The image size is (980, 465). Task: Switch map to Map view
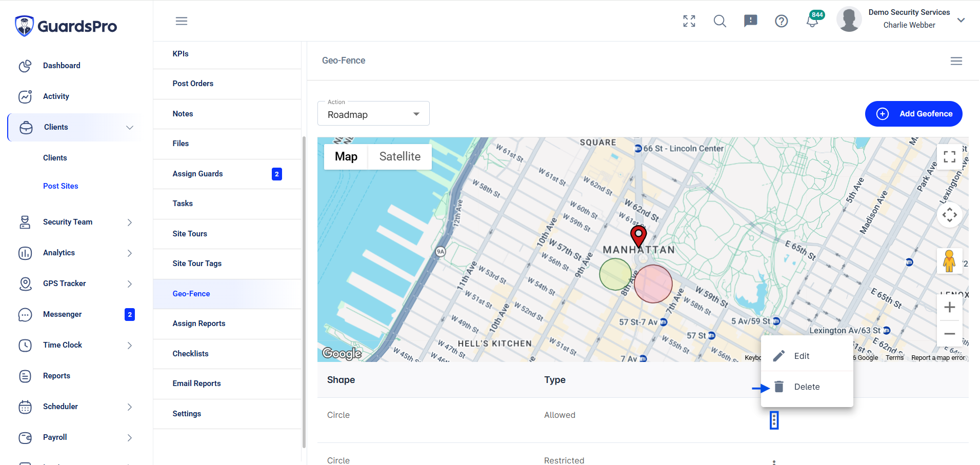[346, 157]
